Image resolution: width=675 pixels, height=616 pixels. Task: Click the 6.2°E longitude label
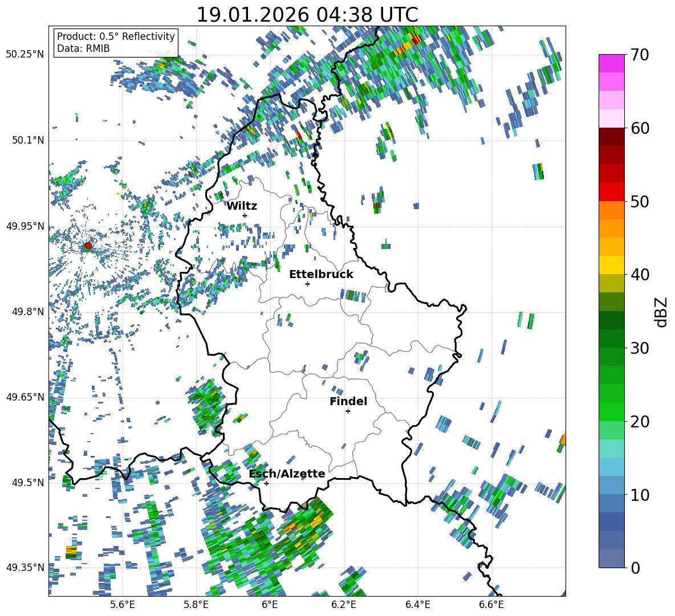click(344, 605)
